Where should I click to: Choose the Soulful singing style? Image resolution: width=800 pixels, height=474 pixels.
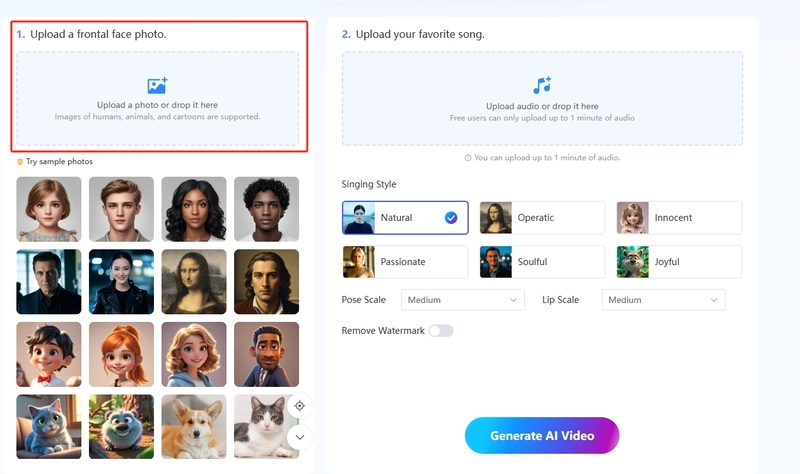pyautogui.click(x=542, y=262)
